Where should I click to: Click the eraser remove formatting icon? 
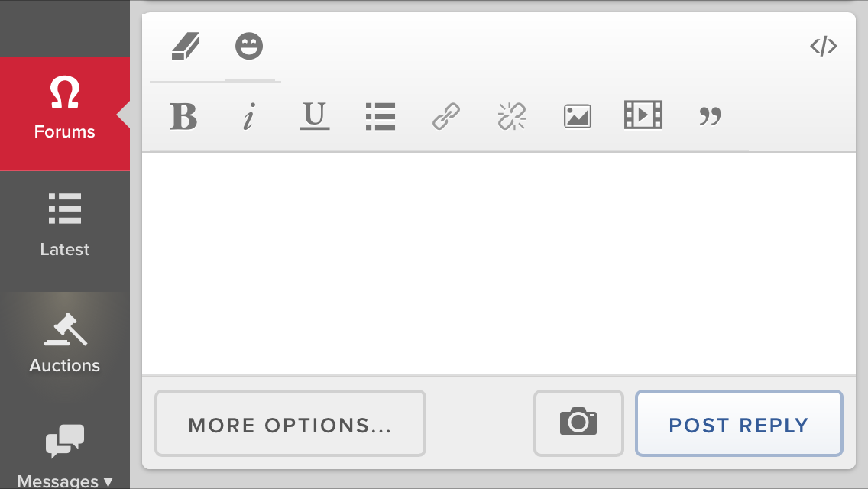(186, 47)
